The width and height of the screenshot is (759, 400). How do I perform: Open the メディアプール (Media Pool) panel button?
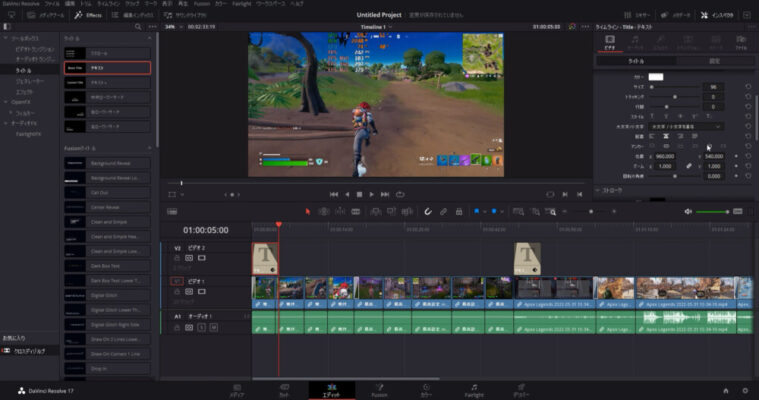46,15
